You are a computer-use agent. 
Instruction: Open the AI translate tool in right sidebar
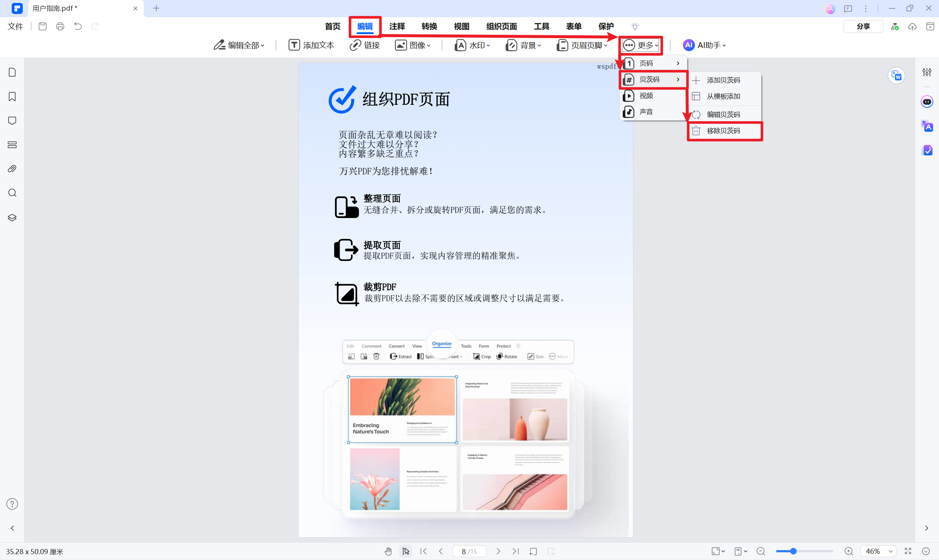point(927,126)
